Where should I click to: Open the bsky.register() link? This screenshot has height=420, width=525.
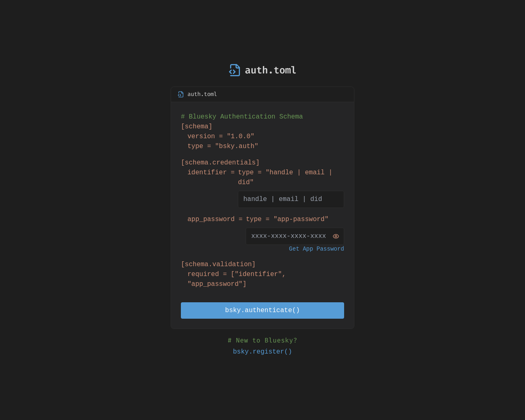click(262, 352)
